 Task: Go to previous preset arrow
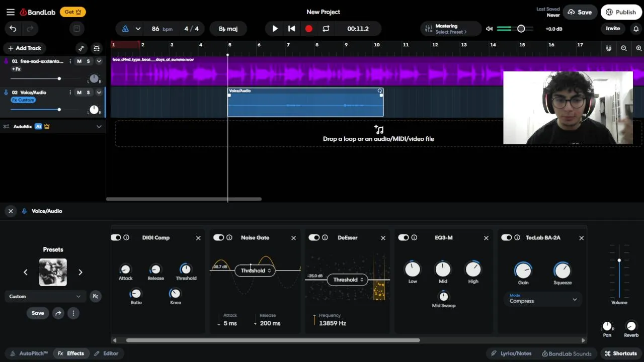coord(26,273)
